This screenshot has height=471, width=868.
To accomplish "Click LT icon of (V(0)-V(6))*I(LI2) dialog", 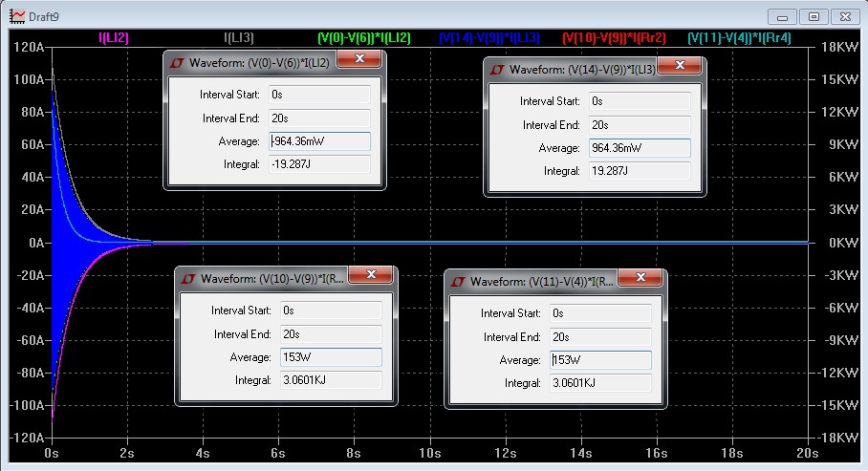I will click(177, 62).
